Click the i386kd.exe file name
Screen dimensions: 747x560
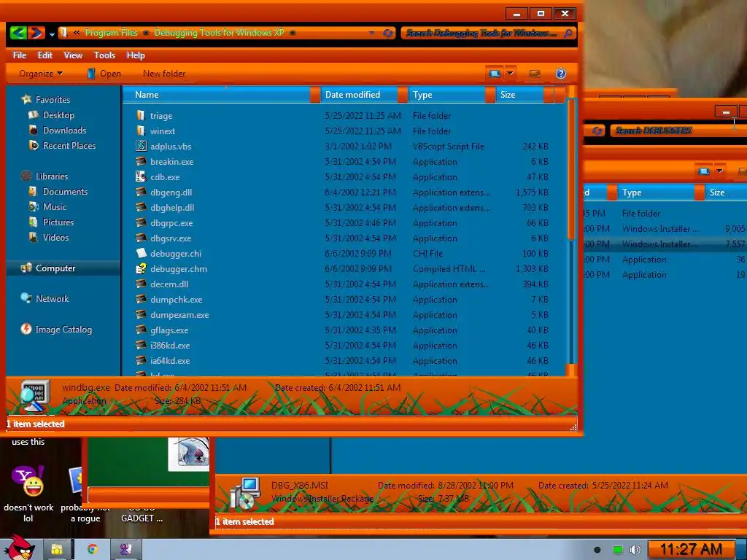click(170, 345)
